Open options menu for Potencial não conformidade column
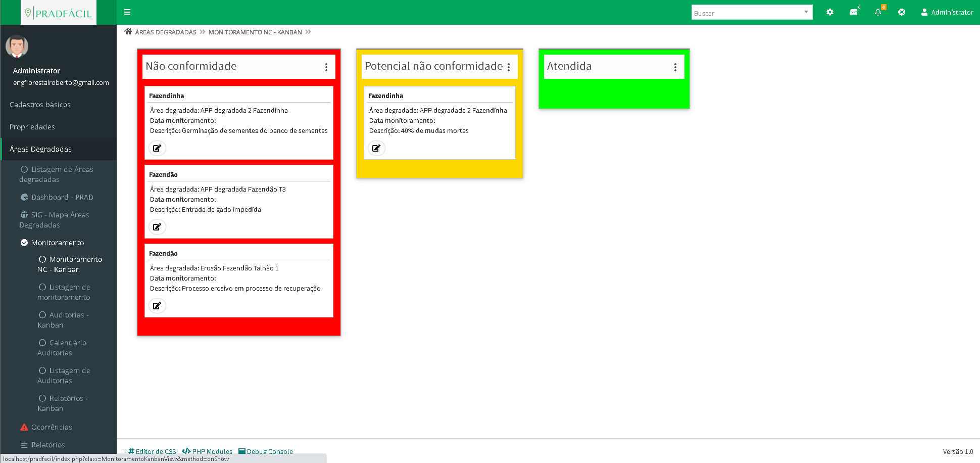The width and height of the screenshot is (980, 463). (x=509, y=67)
